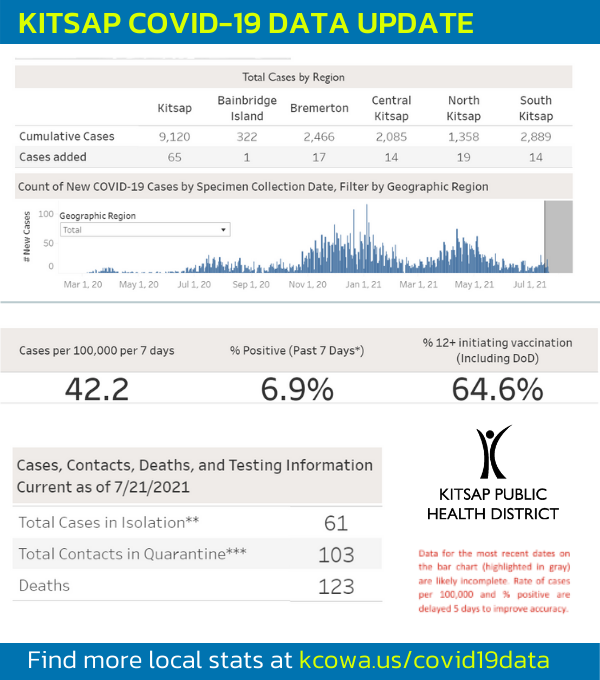The image size is (600, 680).
Task: Click the Cases added row label
Action: [x=53, y=157]
